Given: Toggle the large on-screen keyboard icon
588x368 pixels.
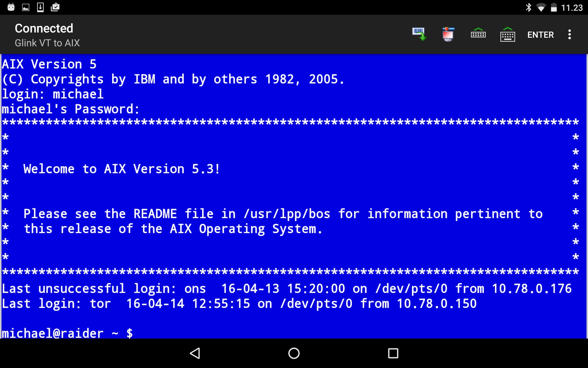Looking at the screenshot, I should [x=507, y=35].
